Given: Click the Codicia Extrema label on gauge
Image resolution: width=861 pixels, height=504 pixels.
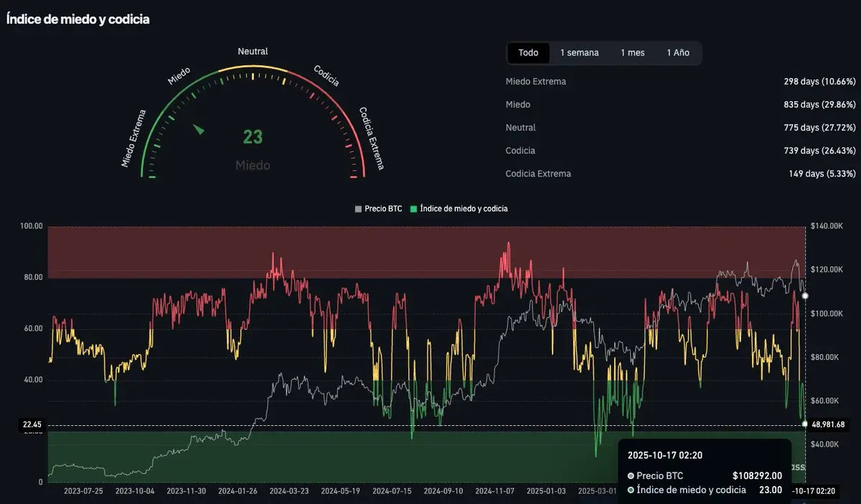Looking at the screenshot, I should coord(371,138).
